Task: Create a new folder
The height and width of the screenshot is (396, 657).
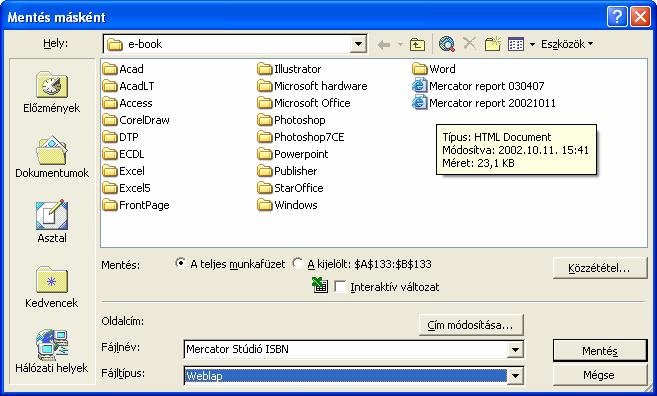Action: coord(493,44)
